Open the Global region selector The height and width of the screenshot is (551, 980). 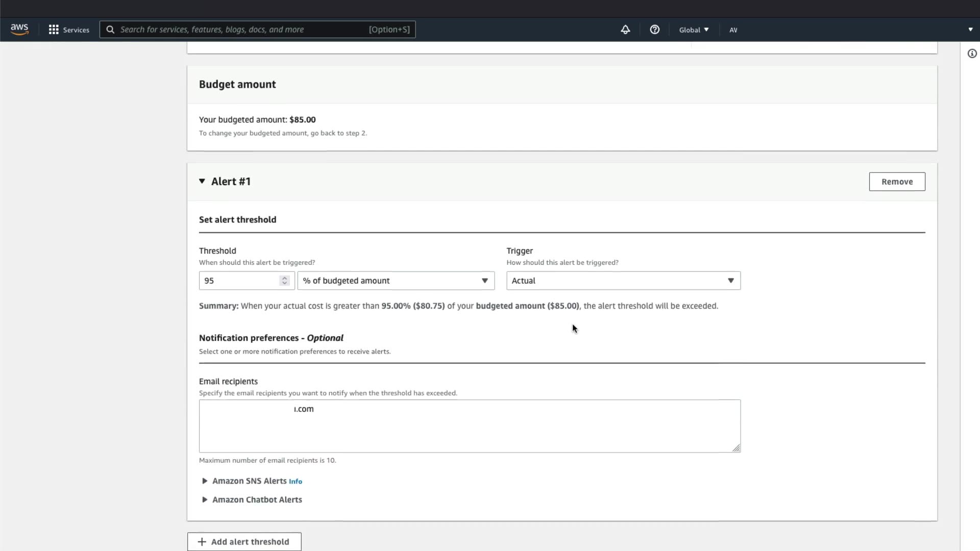(694, 30)
